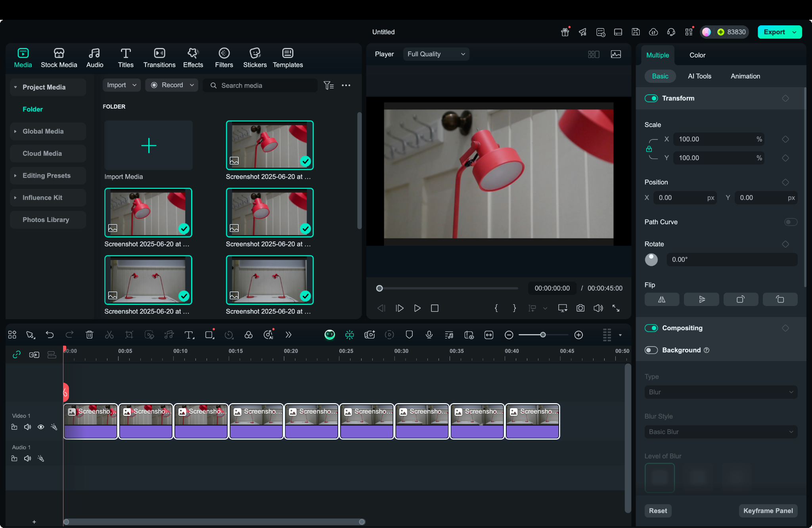
Task: Open the Stock Media tab
Action: pyautogui.click(x=59, y=58)
